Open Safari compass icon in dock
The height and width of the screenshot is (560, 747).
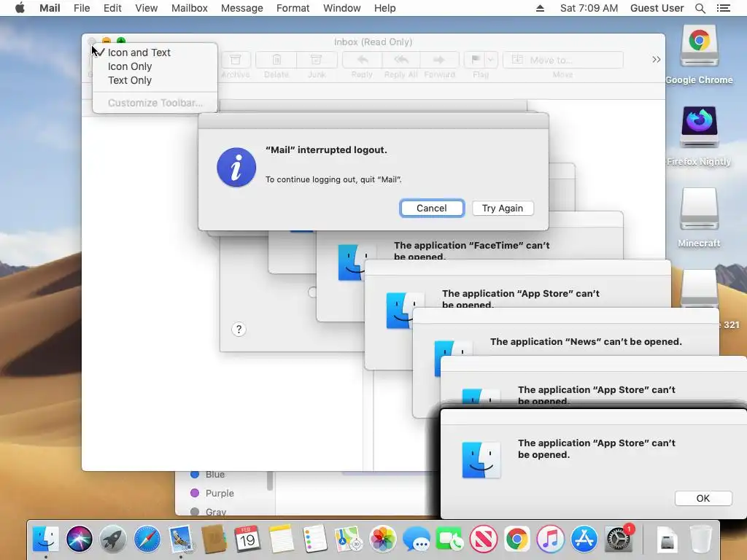(x=147, y=539)
